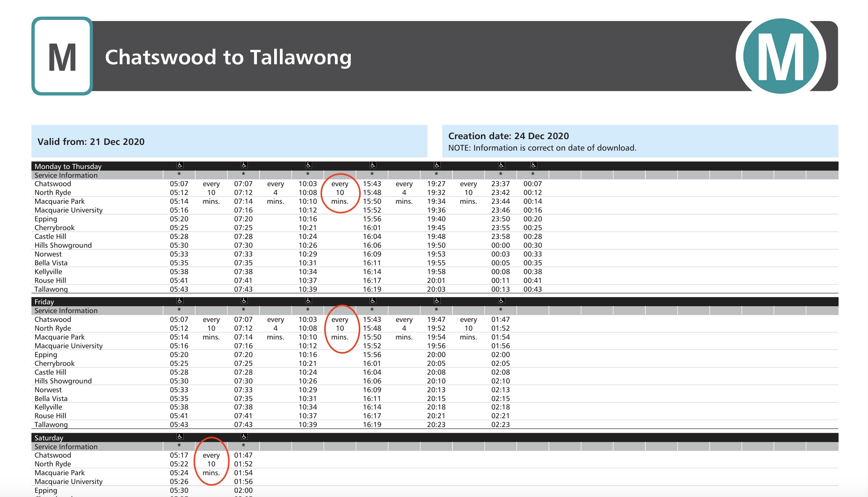Click the 23:58 Castle Hill time

pyautogui.click(x=501, y=237)
